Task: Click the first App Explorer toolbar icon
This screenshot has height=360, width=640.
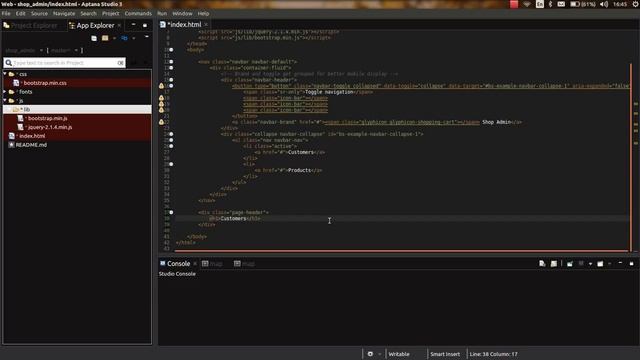Action: pos(94,38)
